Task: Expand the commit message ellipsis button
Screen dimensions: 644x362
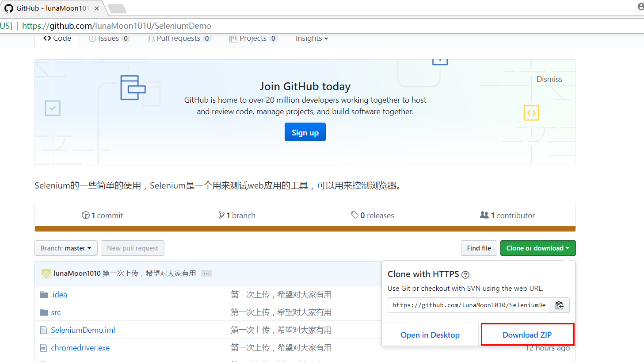Action: click(206, 273)
